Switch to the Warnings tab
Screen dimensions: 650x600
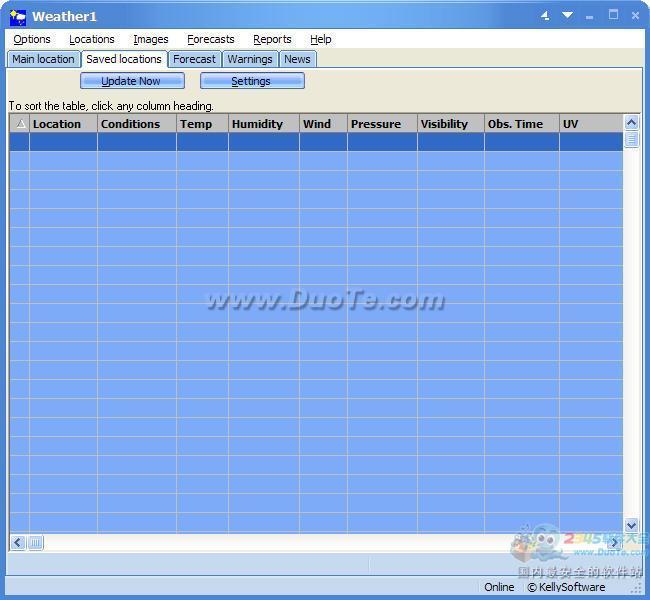pos(250,59)
